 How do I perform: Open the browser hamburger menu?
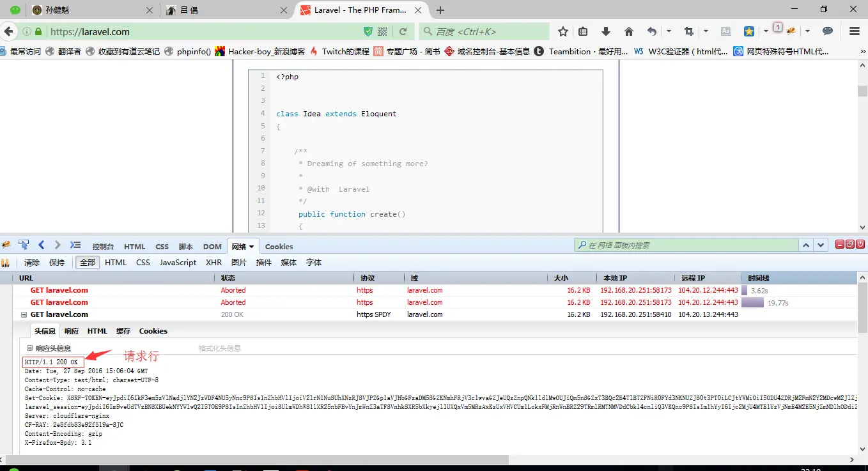click(x=855, y=31)
